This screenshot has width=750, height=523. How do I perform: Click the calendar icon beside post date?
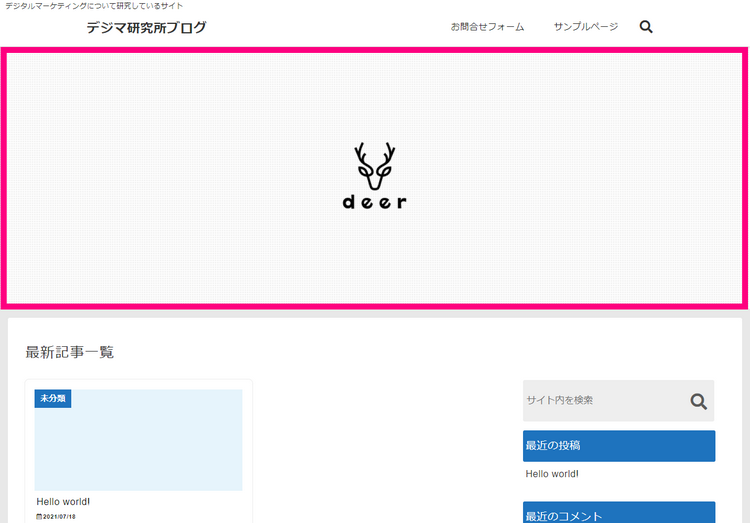coord(39,517)
